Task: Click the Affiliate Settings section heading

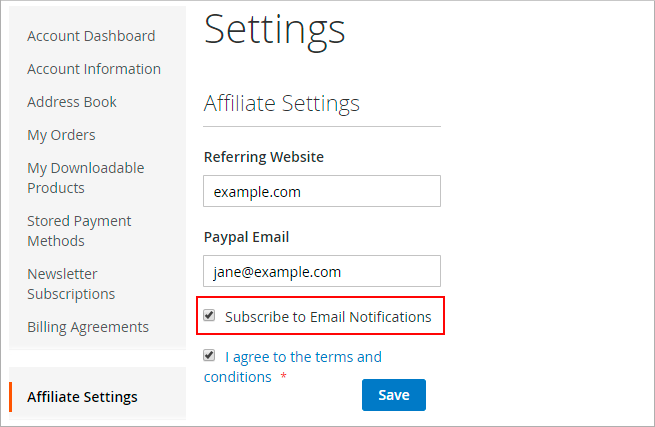Action: click(x=281, y=103)
